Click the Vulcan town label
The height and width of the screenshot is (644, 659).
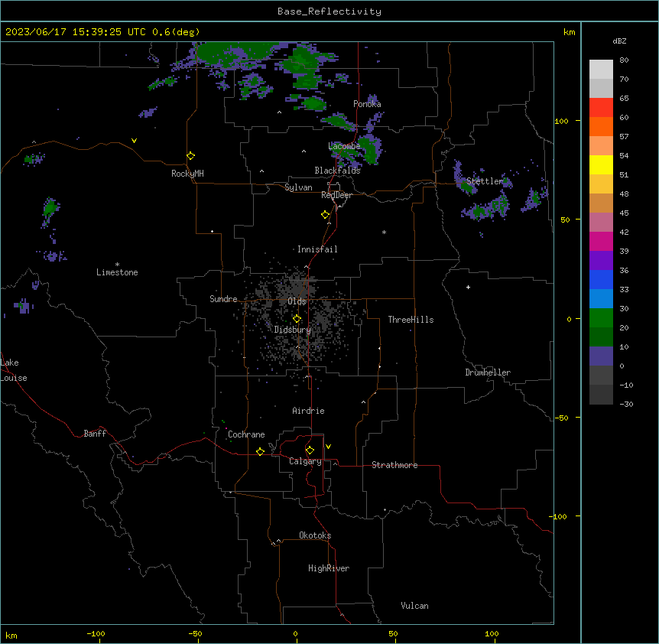[x=415, y=606]
